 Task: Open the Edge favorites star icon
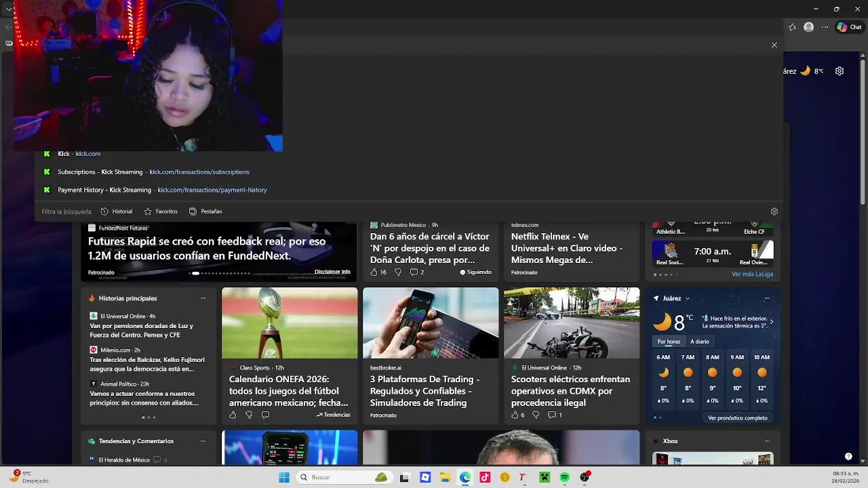pyautogui.click(x=793, y=27)
